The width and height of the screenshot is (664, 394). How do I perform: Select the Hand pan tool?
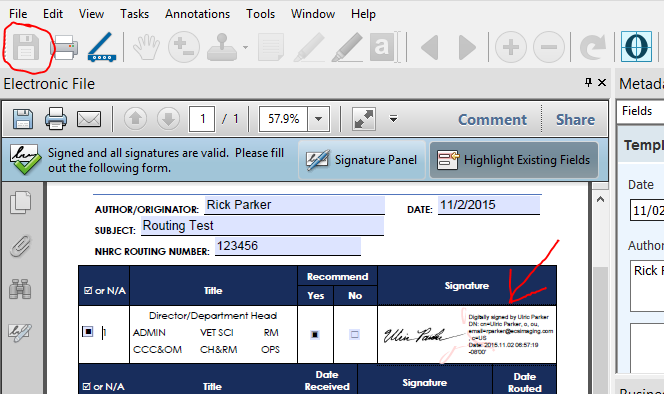(x=146, y=47)
